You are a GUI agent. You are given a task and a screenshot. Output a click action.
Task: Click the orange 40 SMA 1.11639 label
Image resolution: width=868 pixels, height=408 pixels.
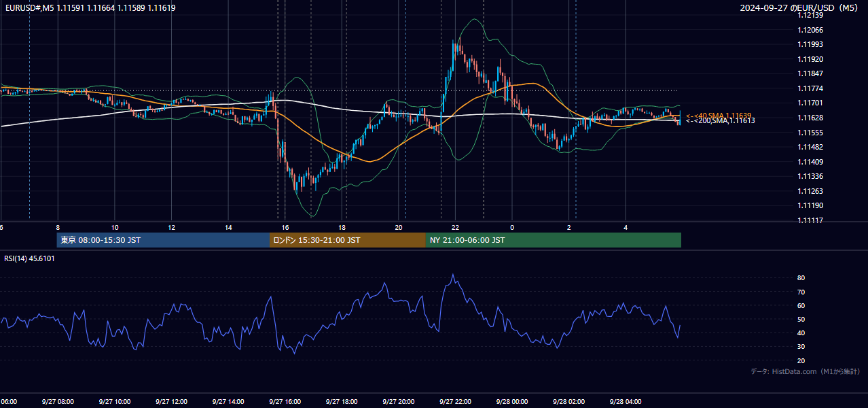pyautogui.click(x=719, y=116)
